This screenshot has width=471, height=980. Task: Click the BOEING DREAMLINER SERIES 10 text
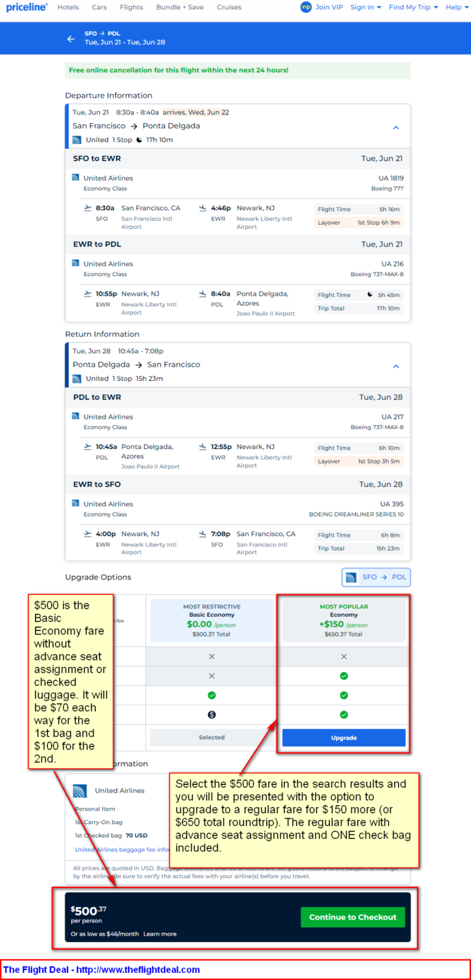click(x=356, y=514)
